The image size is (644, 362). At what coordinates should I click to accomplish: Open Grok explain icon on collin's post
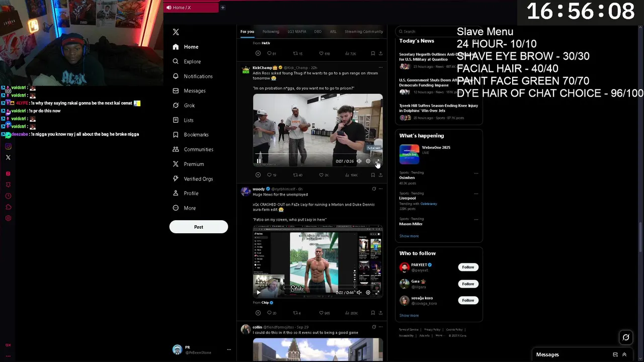[x=374, y=327]
